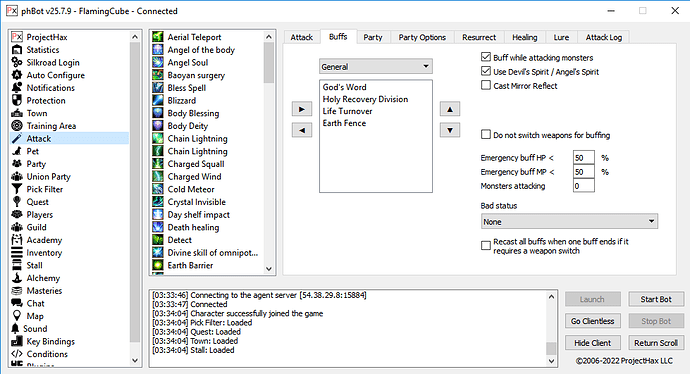
Task: Check Do not switch weapons for buffing
Action: tap(486, 135)
